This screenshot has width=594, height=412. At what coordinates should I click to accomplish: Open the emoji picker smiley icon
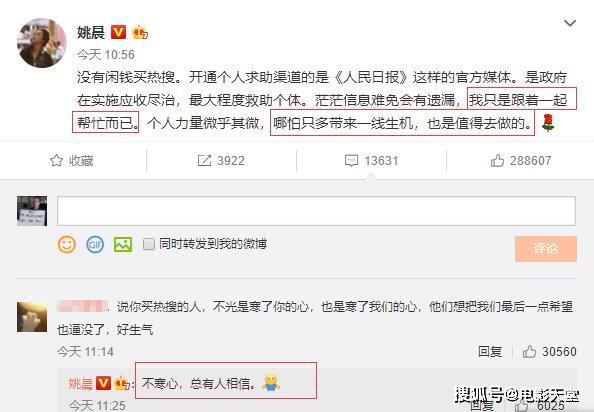67,245
